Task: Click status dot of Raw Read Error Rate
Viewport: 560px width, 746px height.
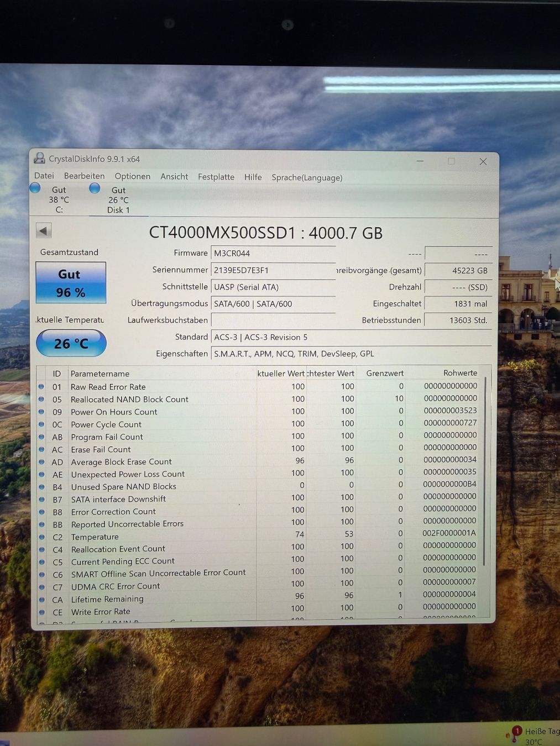Action: pos(41,386)
